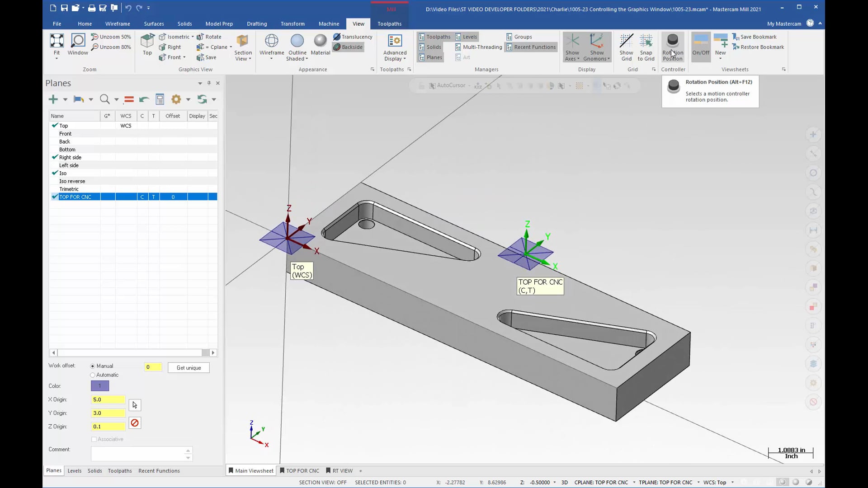
Task: Select the Section View tool
Action: [243, 47]
